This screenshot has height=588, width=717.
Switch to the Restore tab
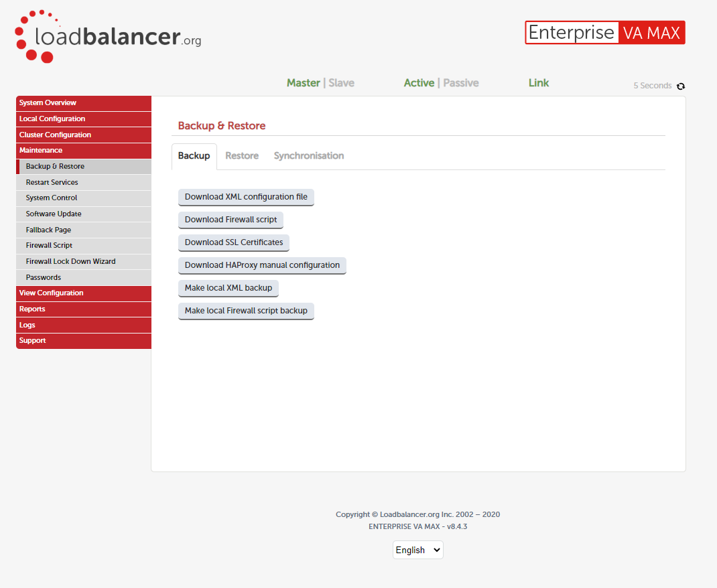242,155
